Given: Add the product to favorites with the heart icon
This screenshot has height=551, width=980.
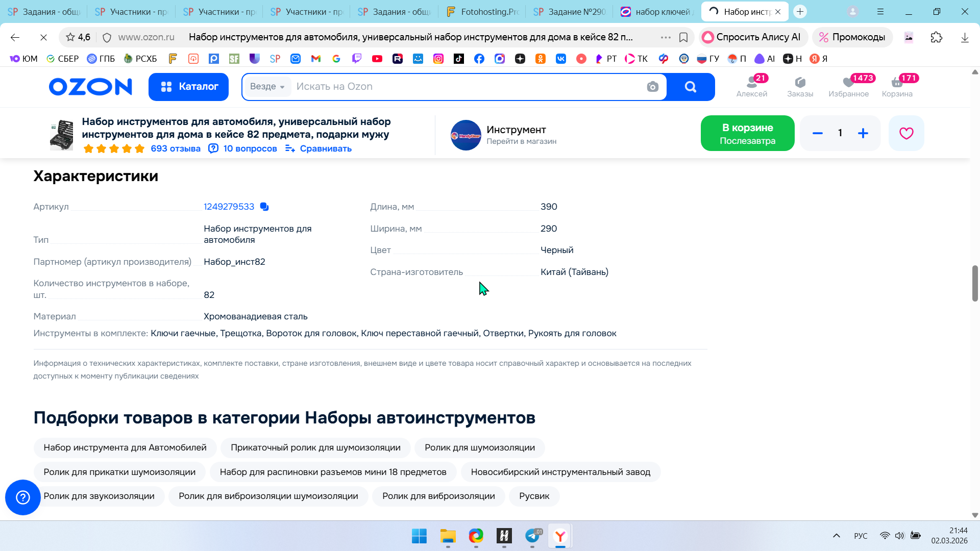Looking at the screenshot, I should click(906, 133).
